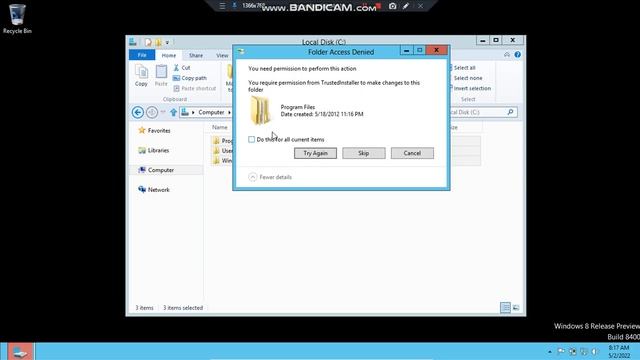Viewport: 640px width, 360px height.
Task: Click the Explorer Help question mark icon
Action: (518, 55)
